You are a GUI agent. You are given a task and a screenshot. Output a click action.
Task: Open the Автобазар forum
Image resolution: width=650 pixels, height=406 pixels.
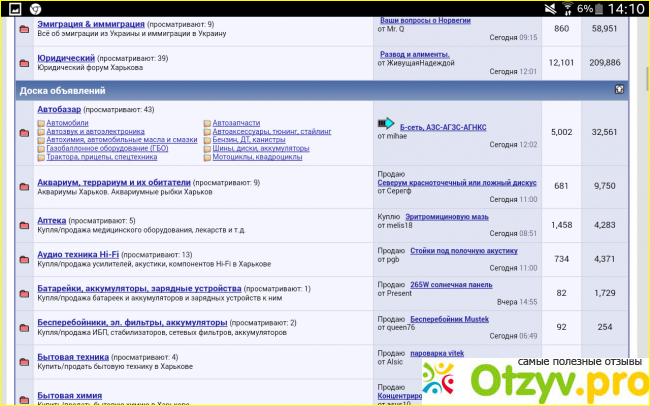(59, 108)
